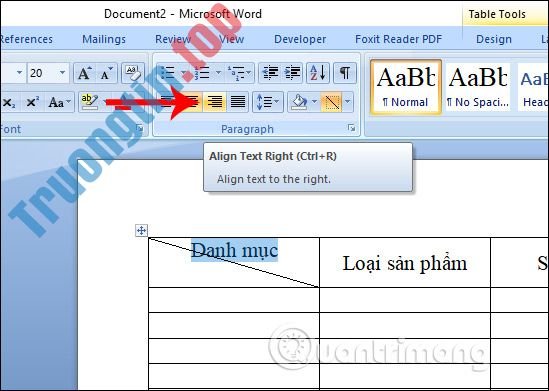Apply a multilevel list
Viewport: 549px width, 391px height.
tap(236, 73)
